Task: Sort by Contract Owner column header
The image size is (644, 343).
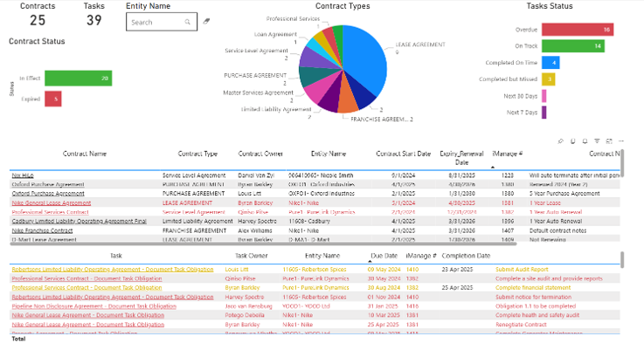Action: tap(260, 154)
